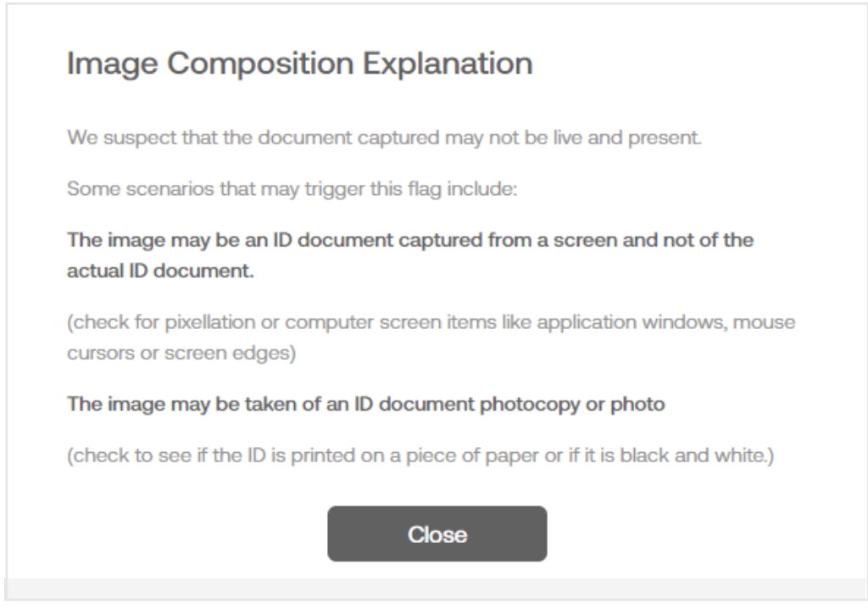Click the "check for pixellation" note line
868x609 pixels.
[x=431, y=322]
